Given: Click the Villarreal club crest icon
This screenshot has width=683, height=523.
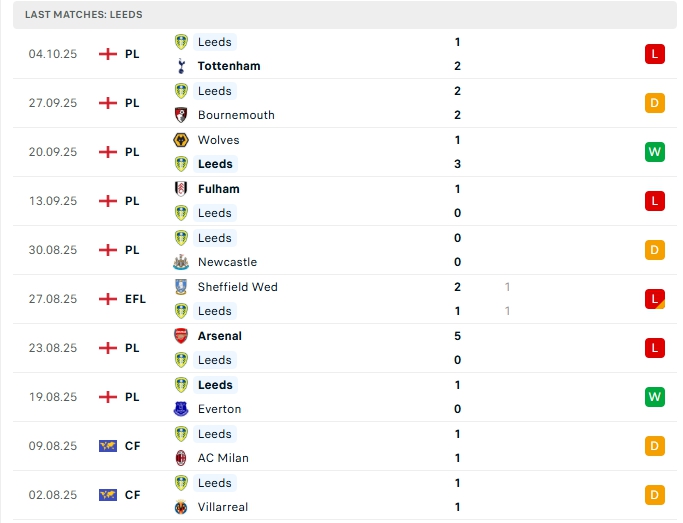Looking at the screenshot, I should pyautogui.click(x=181, y=507).
